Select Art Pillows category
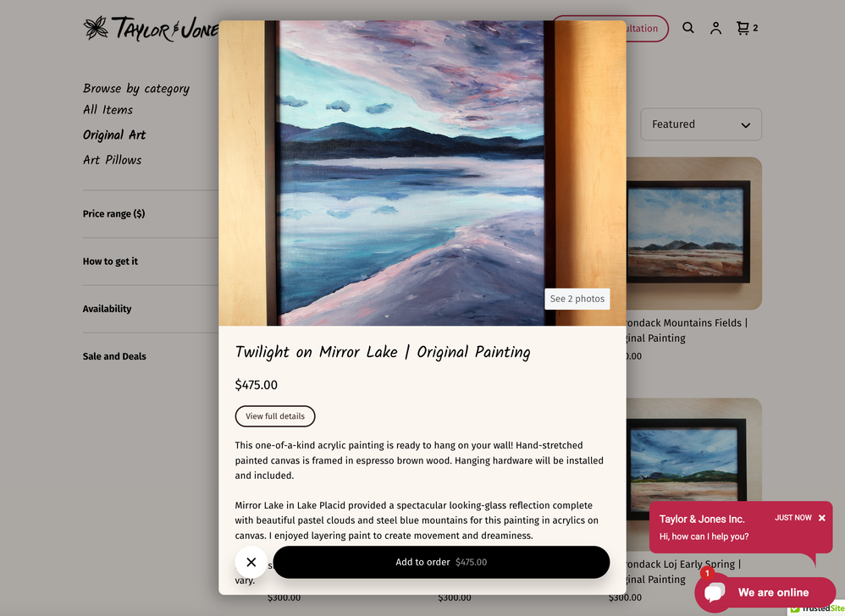The height and width of the screenshot is (616, 845). tap(112, 160)
